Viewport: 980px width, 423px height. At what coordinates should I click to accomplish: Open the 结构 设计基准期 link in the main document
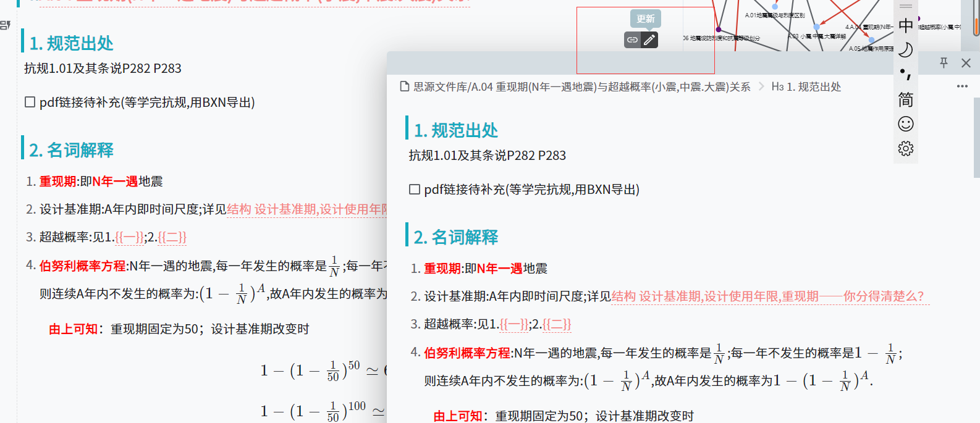pyautogui.click(x=307, y=209)
